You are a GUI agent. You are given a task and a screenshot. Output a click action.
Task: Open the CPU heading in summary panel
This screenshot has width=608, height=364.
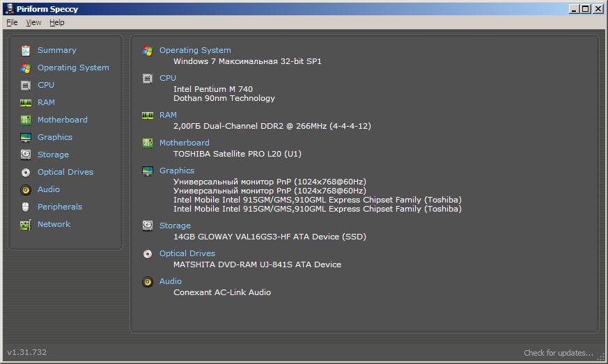(x=168, y=78)
